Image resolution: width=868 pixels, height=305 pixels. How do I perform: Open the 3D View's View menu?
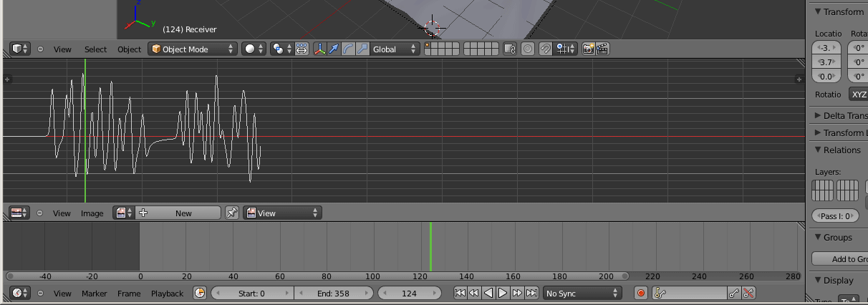[62, 49]
